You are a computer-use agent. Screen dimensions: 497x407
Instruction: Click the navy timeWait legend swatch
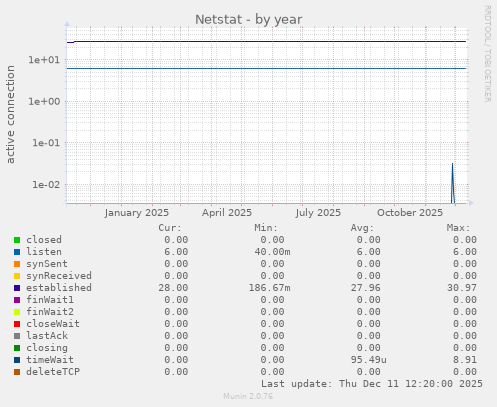[x=17, y=360]
